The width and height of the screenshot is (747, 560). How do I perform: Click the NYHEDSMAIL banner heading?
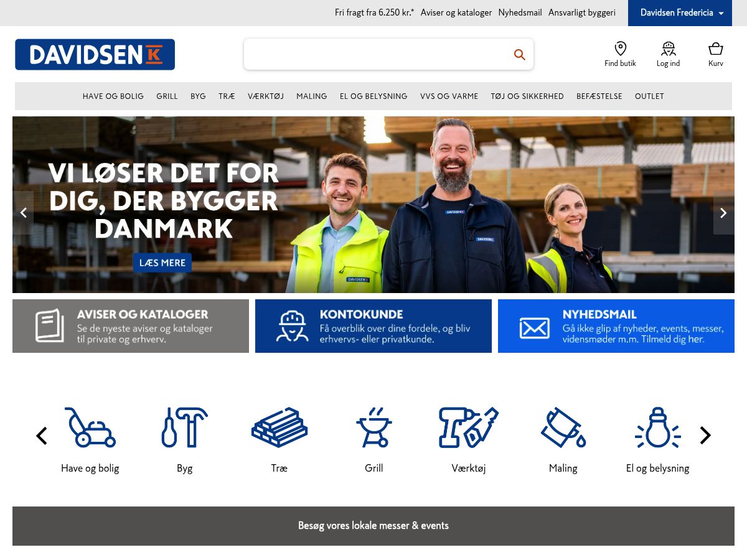click(599, 314)
